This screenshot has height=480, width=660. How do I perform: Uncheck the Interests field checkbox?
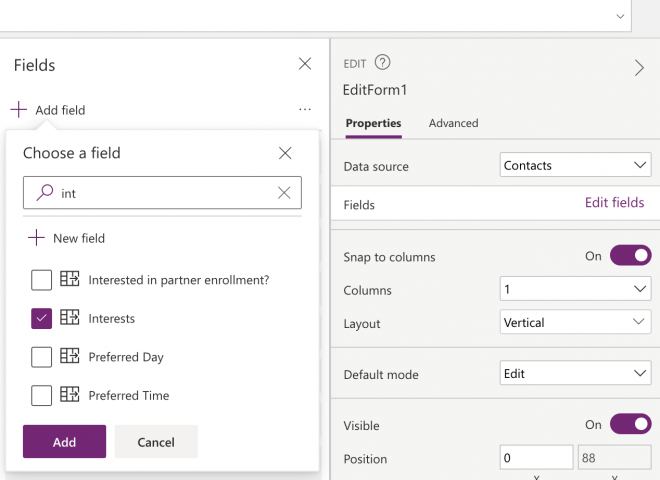coord(41,318)
